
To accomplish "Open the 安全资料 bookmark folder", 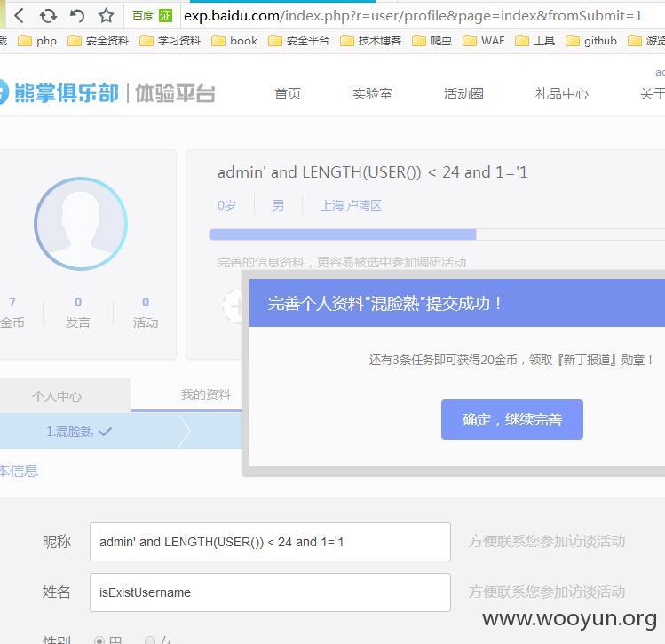I will (98, 41).
